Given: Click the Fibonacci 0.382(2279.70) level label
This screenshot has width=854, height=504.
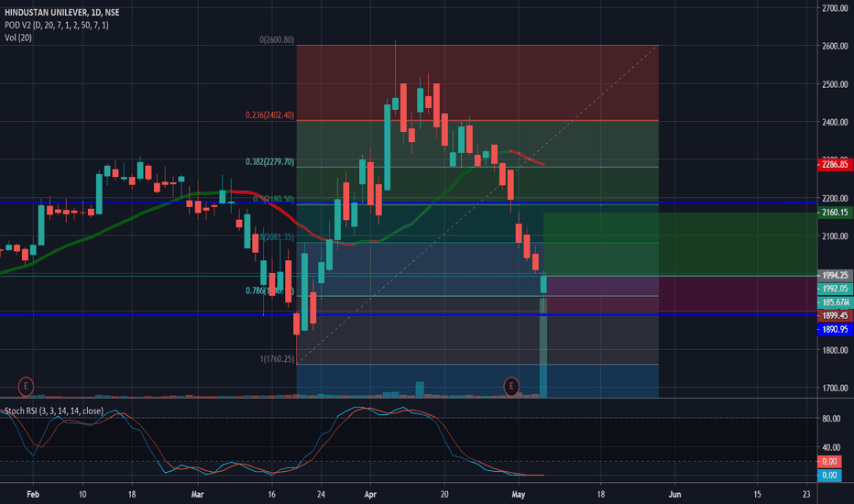Looking at the screenshot, I should point(269,162).
